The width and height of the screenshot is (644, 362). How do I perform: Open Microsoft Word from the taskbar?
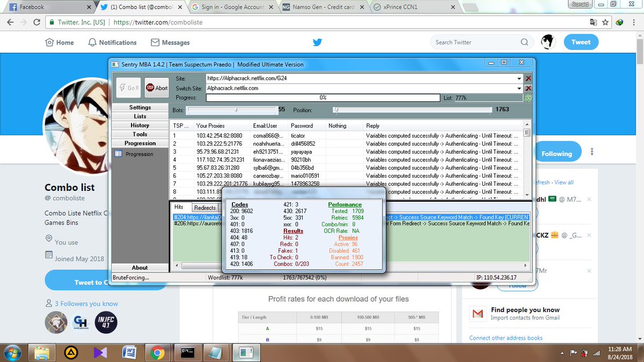click(129, 352)
